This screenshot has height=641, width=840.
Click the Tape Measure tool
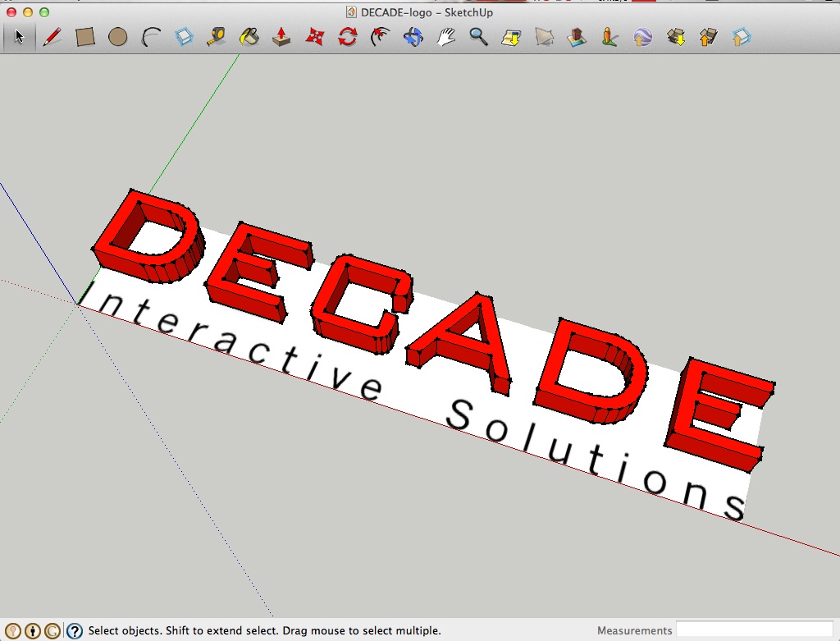point(217,37)
